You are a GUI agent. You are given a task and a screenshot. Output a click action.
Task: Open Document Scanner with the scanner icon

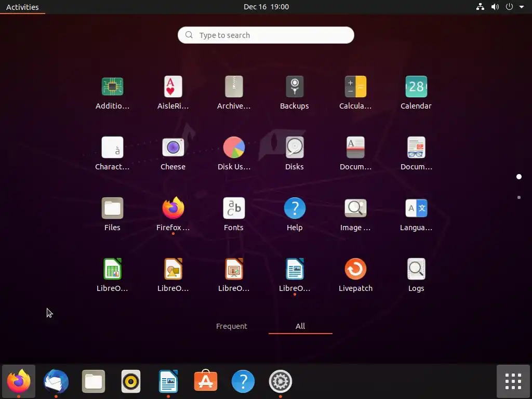coord(355,147)
